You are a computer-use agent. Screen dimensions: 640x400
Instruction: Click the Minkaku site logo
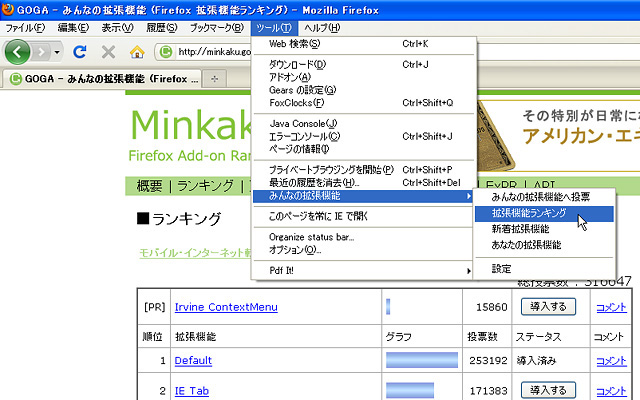point(190,125)
